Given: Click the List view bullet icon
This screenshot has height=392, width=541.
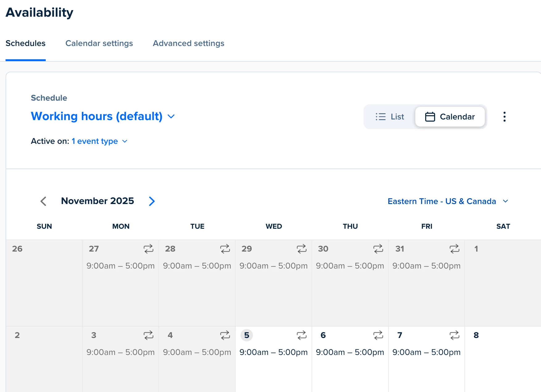Looking at the screenshot, I should coord(381,117).
